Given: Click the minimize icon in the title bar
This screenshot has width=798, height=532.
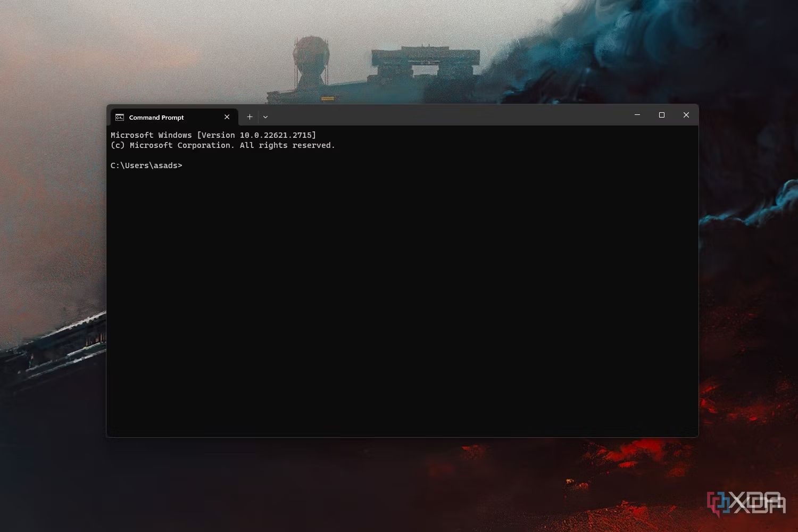Looking at the screenshot, I should pos(637,115).
